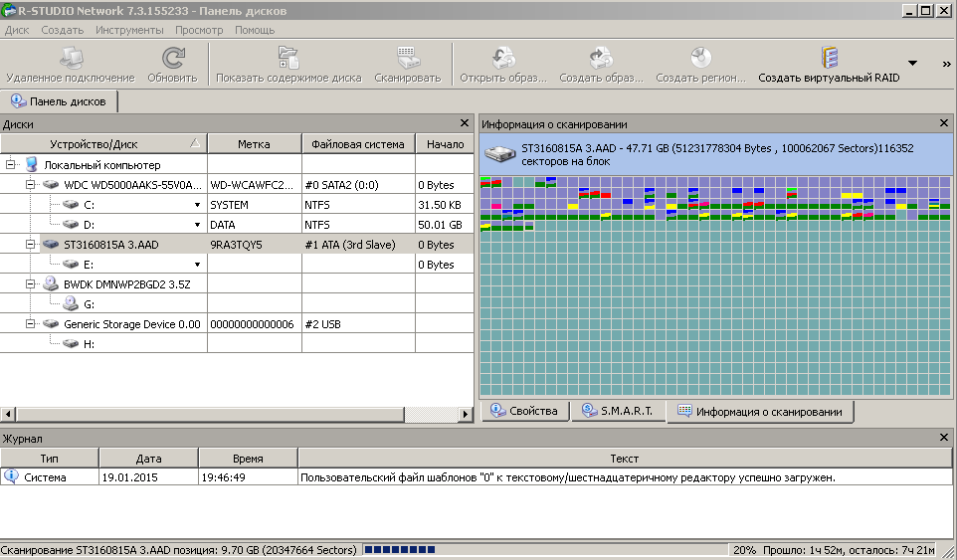Viewport: 957px width, 560px height.
Task: Click the scanning progress bar
Action: click(545, 550)
